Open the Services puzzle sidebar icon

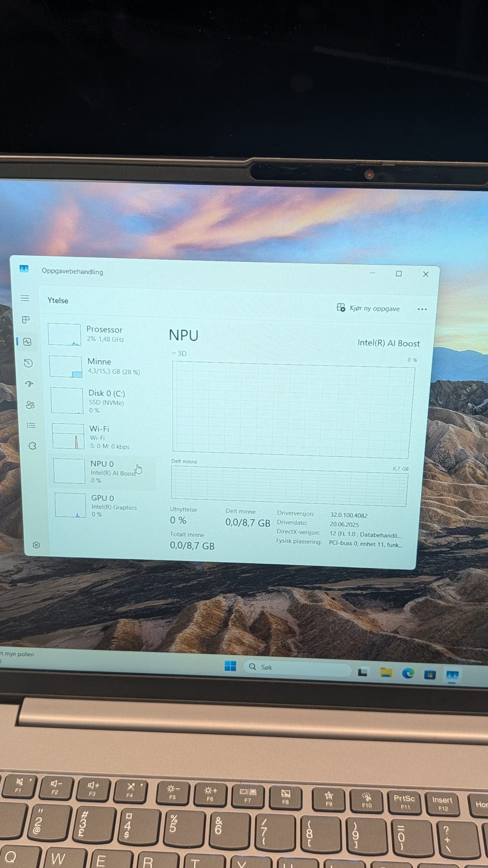tap(33, 446)
